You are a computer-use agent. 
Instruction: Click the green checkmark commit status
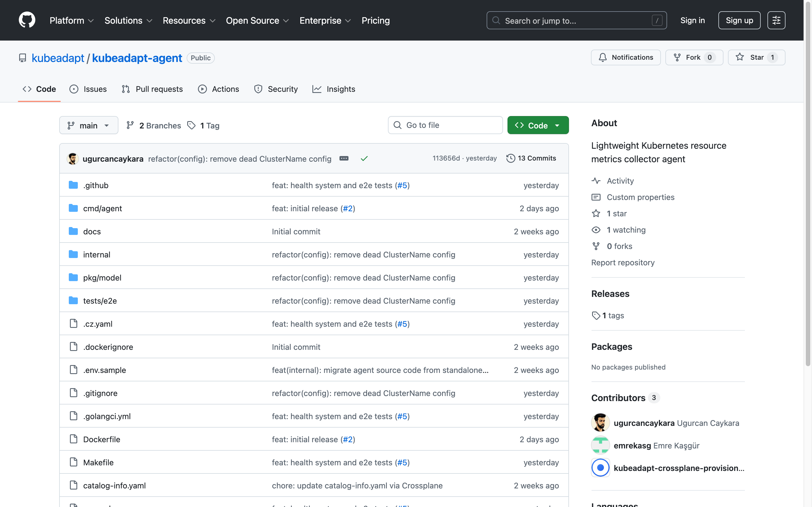click(364, 158)
